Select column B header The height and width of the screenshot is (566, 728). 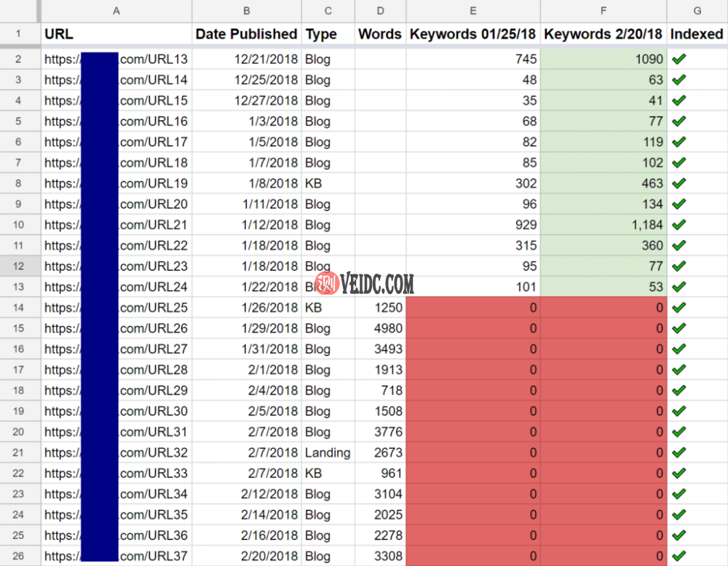[247, 11]
